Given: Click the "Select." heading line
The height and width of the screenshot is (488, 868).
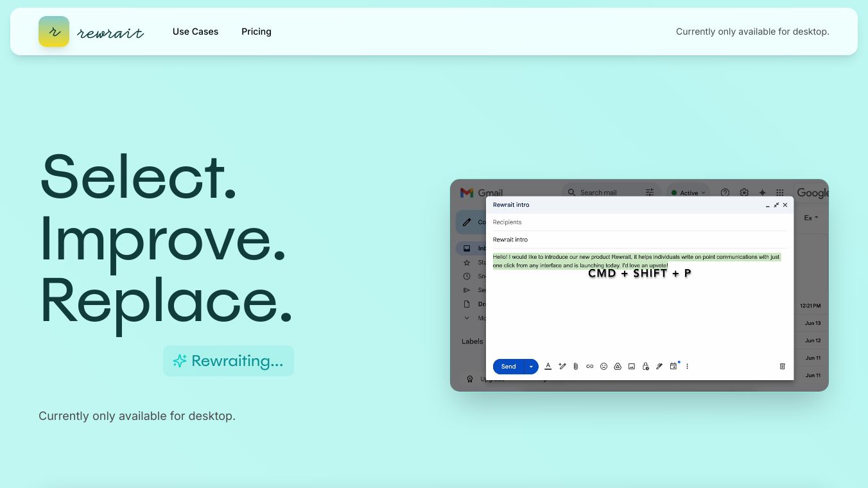Looking at the screenshot, I should [139, 177].
